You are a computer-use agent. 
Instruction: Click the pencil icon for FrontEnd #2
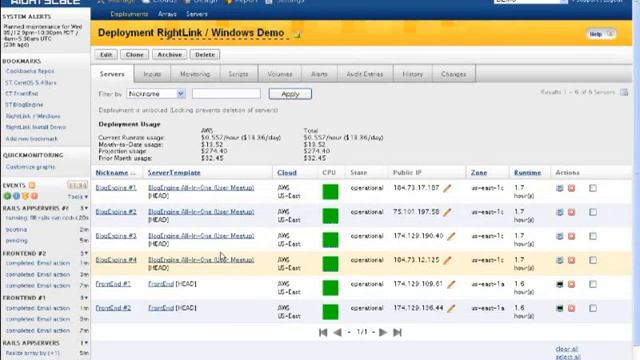coord(451,309)
